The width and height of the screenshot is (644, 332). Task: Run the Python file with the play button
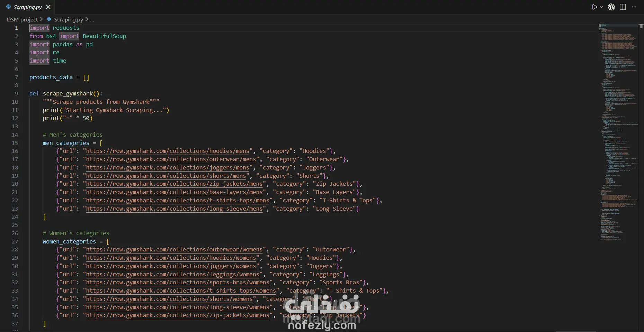click(x=594, y=7)
